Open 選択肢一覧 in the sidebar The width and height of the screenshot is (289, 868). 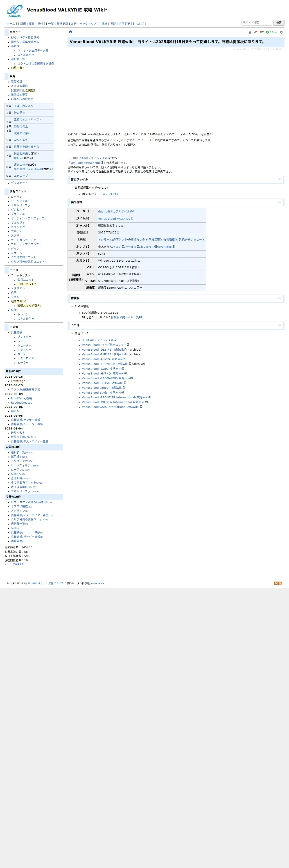tap(18, 59)
